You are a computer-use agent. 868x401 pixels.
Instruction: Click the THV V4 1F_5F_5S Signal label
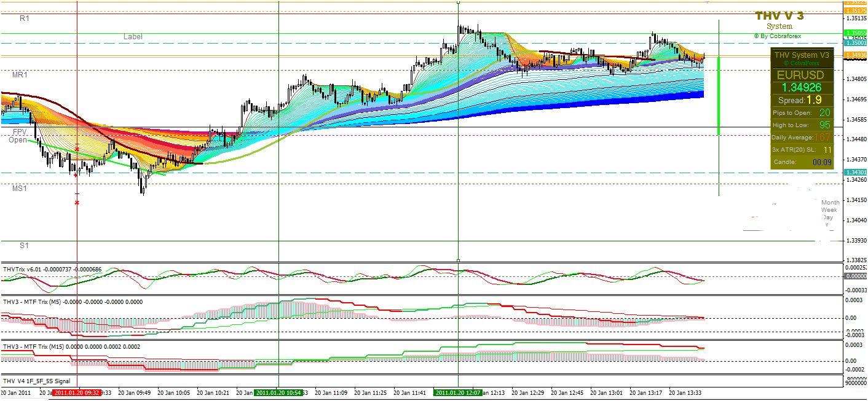pyautogui.click(x=36, y=381)
